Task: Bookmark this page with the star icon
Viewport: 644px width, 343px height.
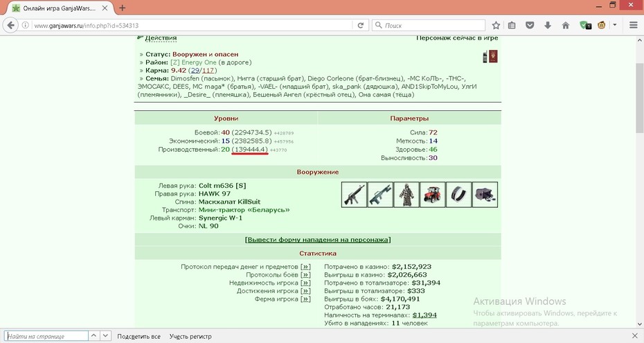Action: point(496,25)
